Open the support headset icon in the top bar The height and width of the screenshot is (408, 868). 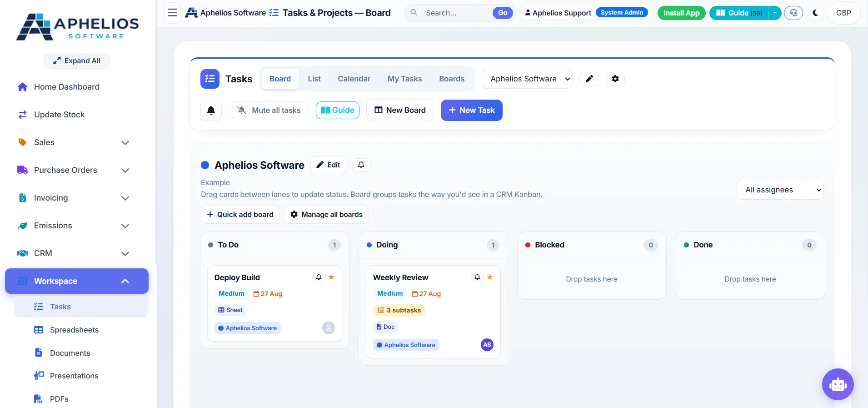[793, 13]
